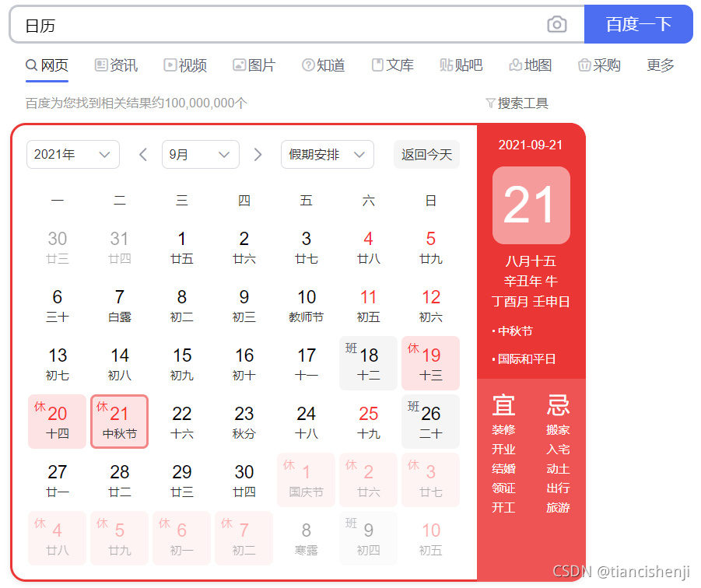701x588 pixels.
Task: Select holiday September 20 (十四)
Action: tap(58, 422)
